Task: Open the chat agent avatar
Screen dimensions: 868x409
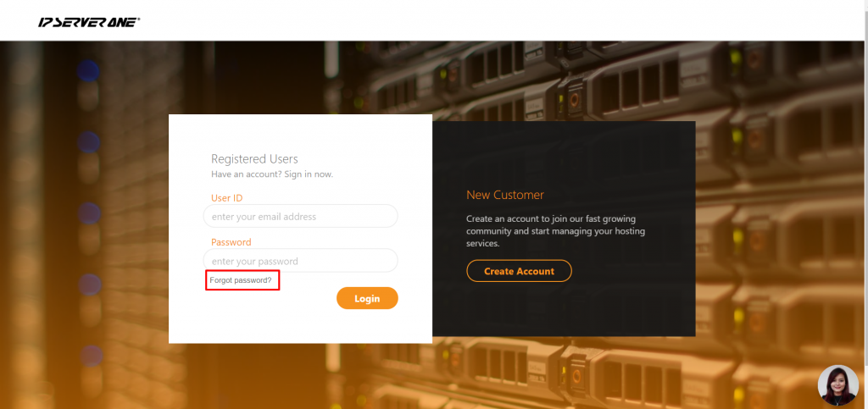Action: click(x=837, y=385)
